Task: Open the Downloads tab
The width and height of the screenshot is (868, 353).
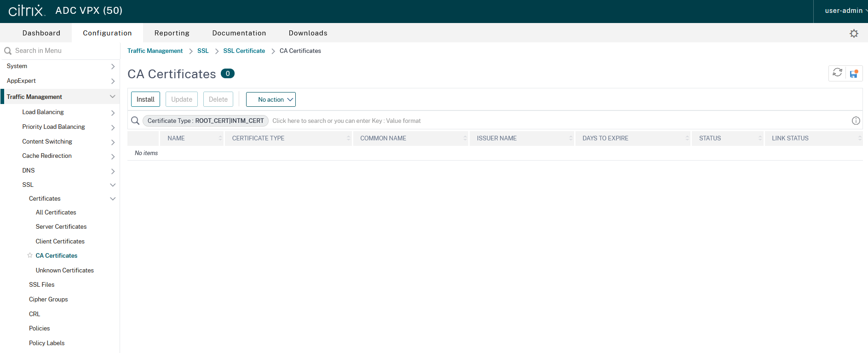Action: click(308, 33)
